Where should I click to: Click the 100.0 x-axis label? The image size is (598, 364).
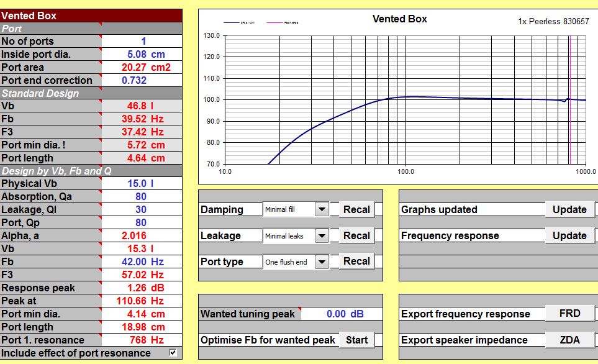point(405,171)
